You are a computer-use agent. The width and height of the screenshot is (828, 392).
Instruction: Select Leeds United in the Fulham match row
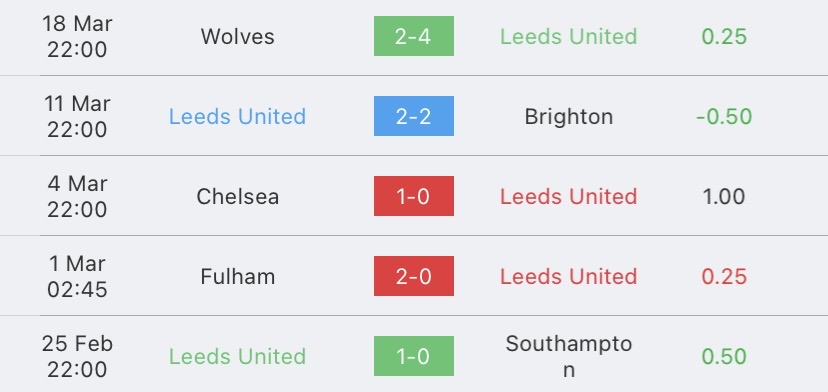pyautogui.click(x=569, y=276)
